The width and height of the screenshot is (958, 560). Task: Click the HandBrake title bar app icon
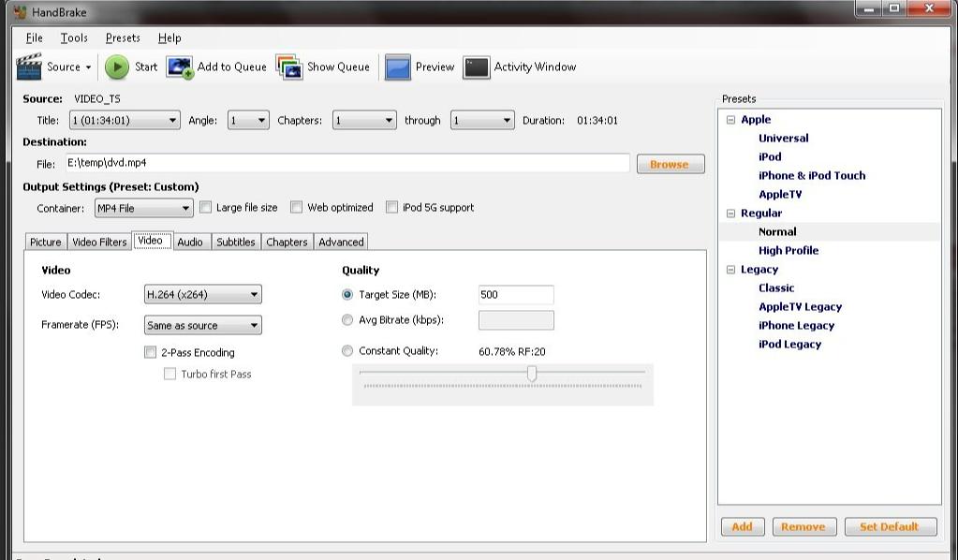pos(19,12)
